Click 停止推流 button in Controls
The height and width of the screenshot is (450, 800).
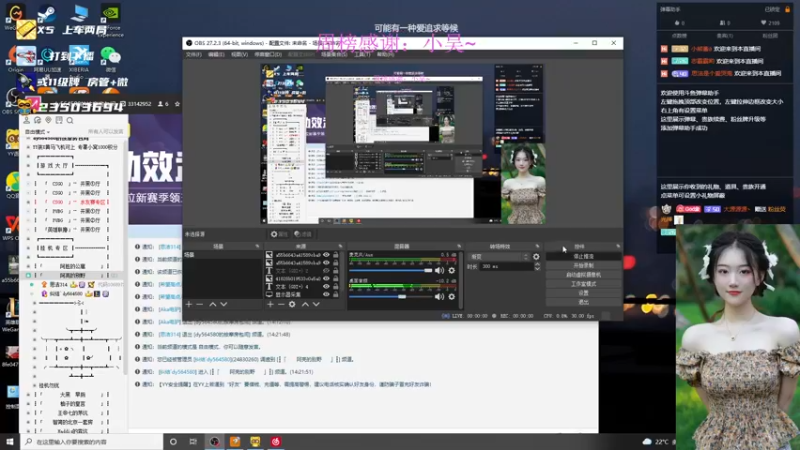pyautogui.click(x=584, y=257)
